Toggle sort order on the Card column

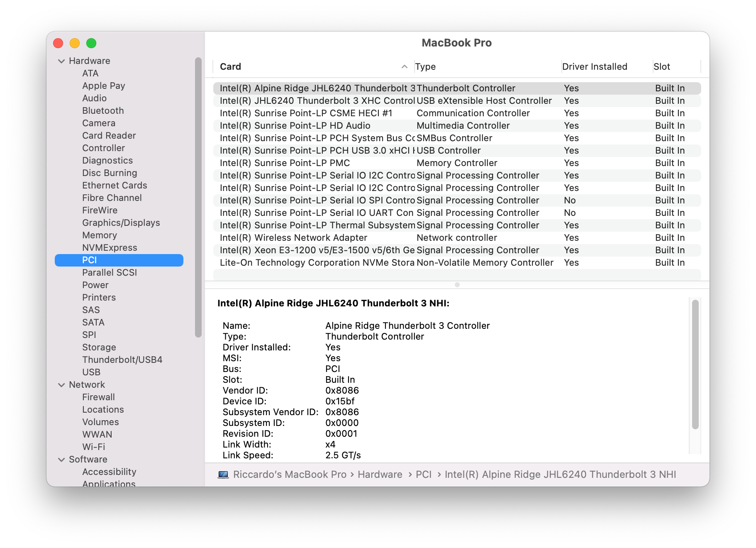coord(313,66)
